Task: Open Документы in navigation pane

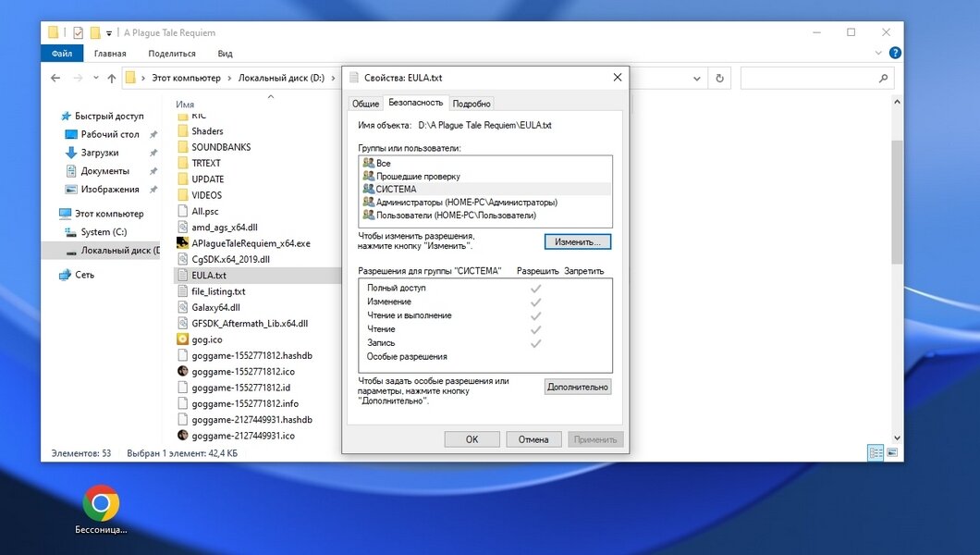Action: click(x=104, y=170)
